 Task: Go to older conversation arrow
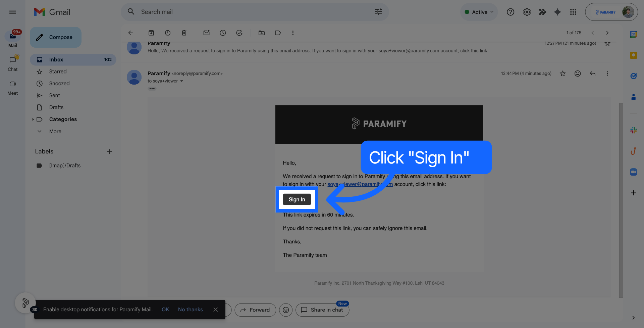(607, 33)
